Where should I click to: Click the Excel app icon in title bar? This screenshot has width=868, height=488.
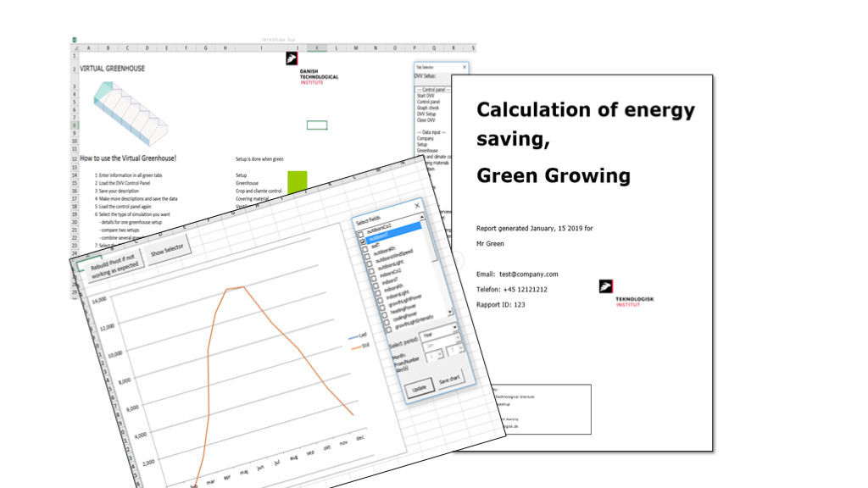tap(75, 40)
